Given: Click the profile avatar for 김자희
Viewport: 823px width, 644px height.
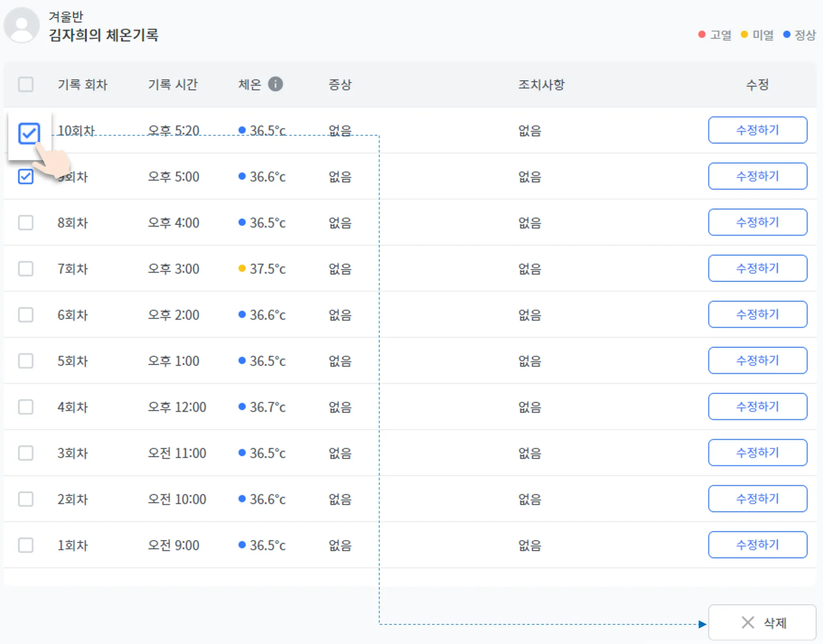Looking at the screenshot, I should click(x=22, y=25).
